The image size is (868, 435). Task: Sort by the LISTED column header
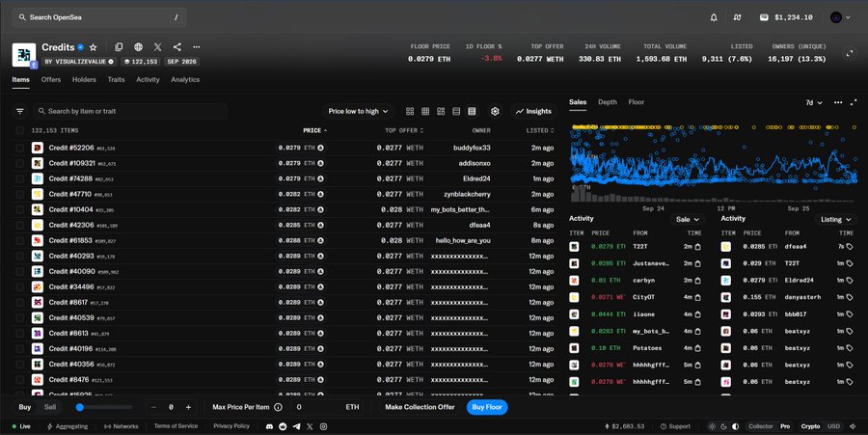click(540, 130)
